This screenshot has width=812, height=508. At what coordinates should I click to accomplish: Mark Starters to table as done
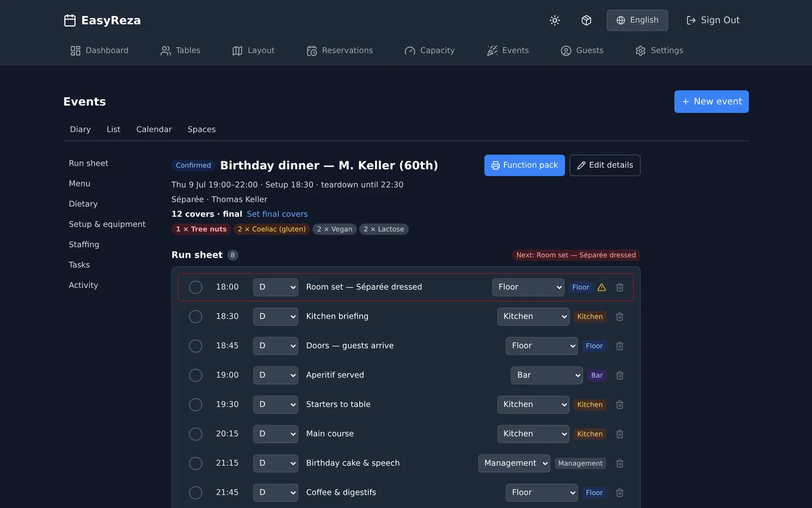(195, 405)
